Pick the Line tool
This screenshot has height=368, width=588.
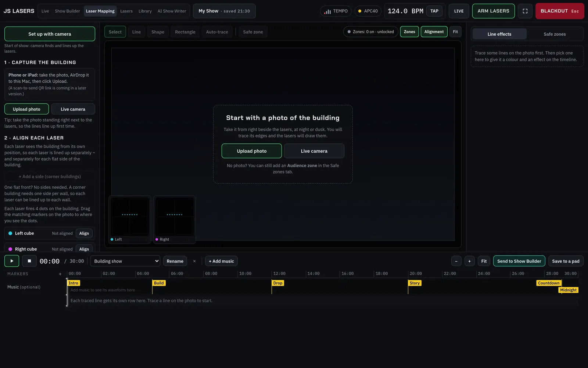(x=136, y=32)
